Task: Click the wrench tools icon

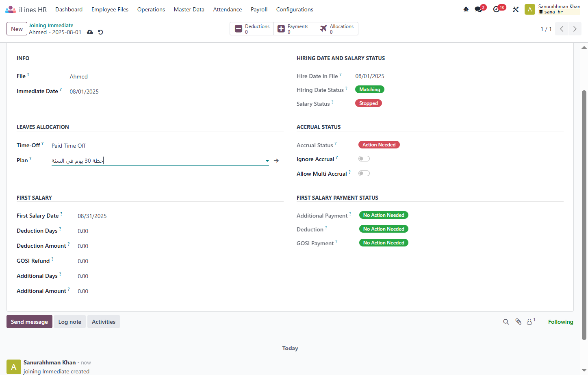Action: pyautogui.click(x=516, y=9)
